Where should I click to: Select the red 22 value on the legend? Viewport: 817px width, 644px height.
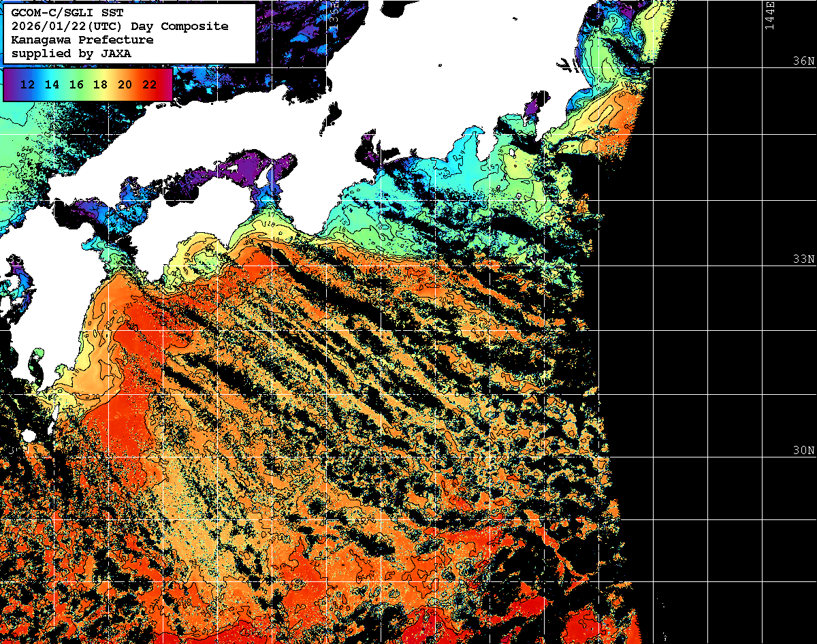tap(149, 84)
